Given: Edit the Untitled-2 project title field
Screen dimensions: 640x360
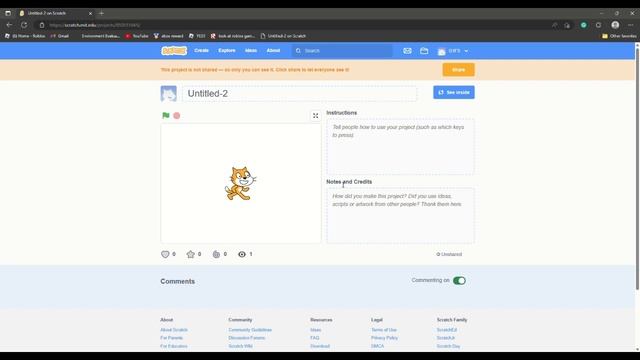Looking at the screenshot, I should [300, 93].
